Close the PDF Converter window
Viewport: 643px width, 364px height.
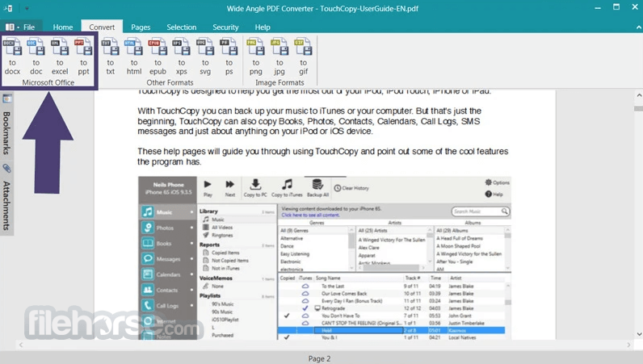(x=635, y=7)
